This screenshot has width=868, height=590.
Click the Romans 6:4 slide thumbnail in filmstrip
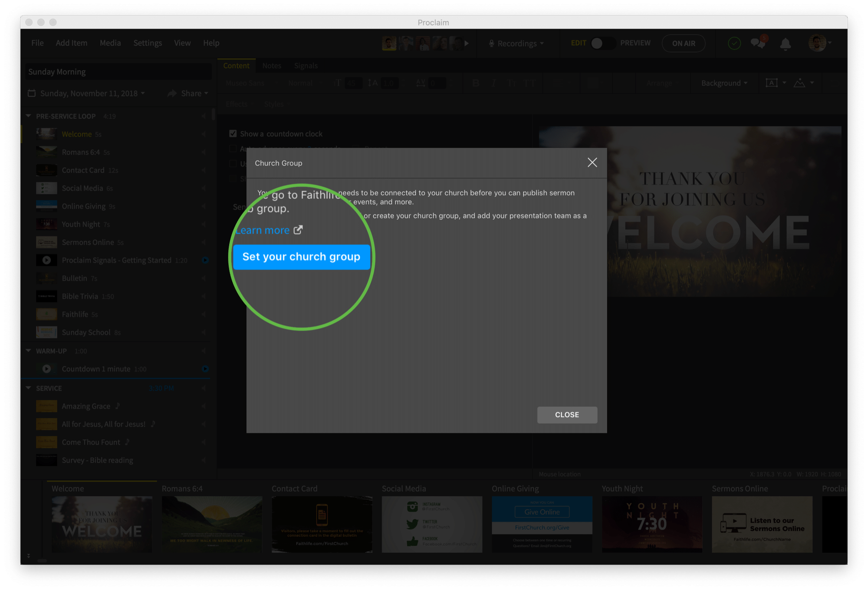click(x=212, y=524)
